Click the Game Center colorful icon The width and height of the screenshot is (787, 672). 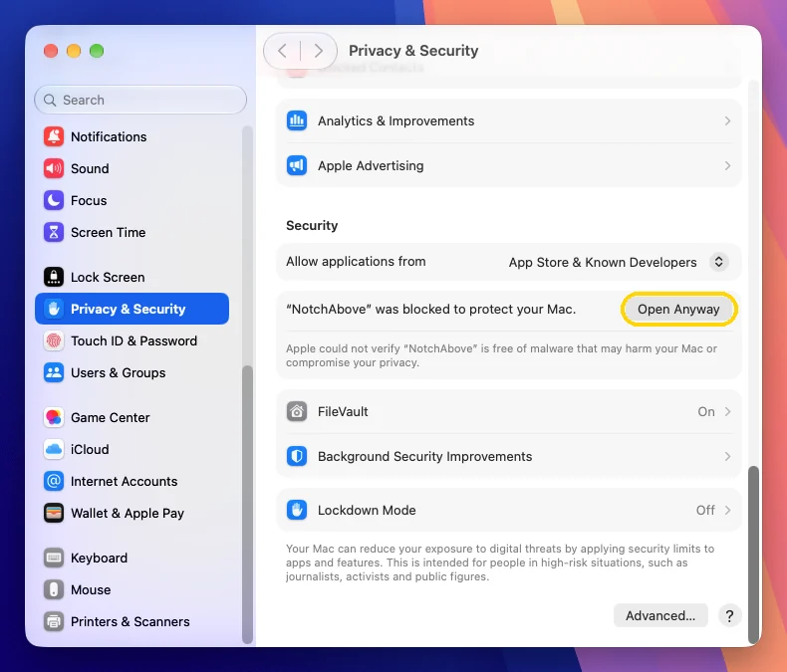pos(54,417)
